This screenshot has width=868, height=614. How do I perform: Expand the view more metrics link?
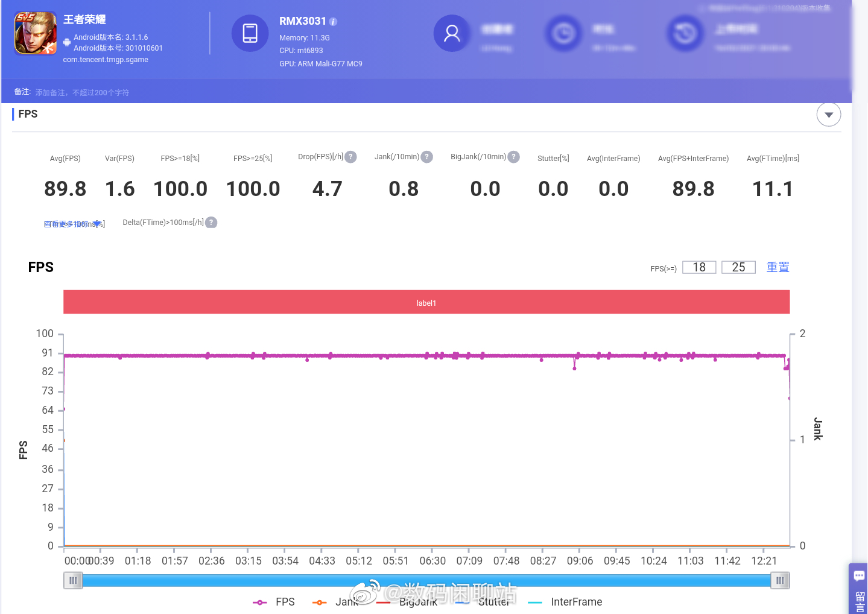(72, 224)
